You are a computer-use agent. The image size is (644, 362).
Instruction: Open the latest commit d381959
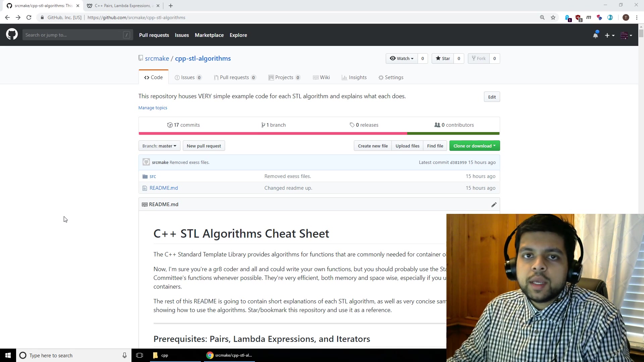point(458,163)
